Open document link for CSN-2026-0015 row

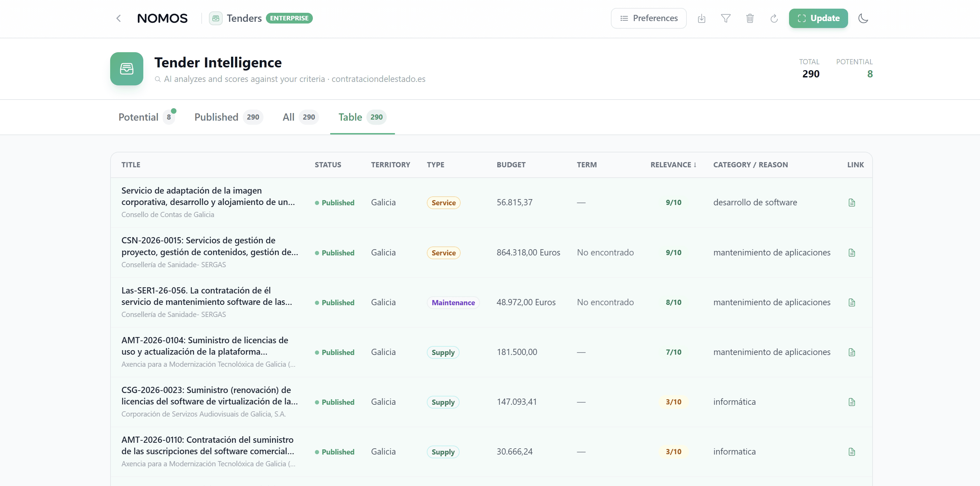tap(852, 253)
